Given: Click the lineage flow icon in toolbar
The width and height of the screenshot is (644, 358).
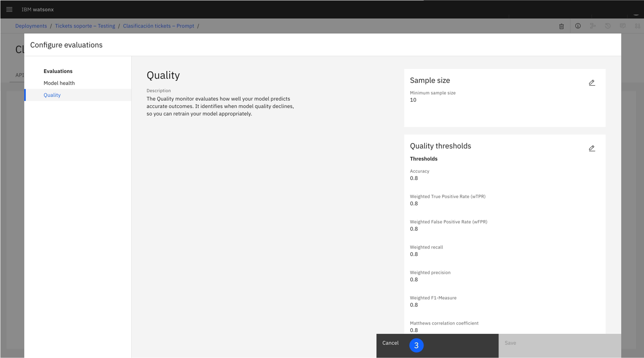Looking at the screenshot, I should tap(593, 26).
